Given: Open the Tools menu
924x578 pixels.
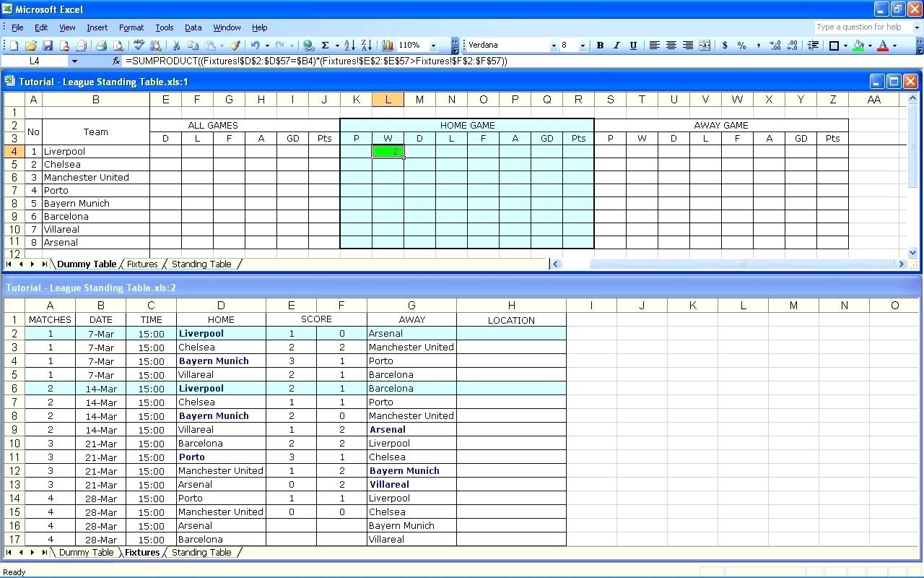Looking at the screenshot, I should (165, 27).
